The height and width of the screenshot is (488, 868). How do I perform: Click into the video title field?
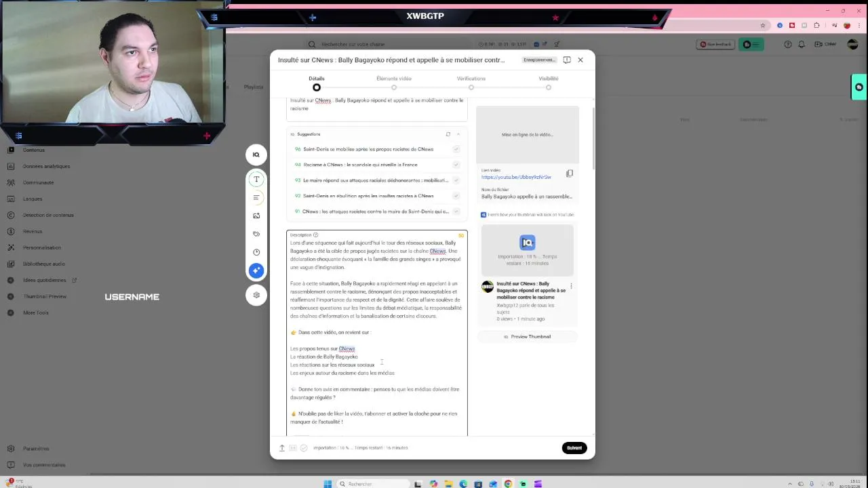377,108
